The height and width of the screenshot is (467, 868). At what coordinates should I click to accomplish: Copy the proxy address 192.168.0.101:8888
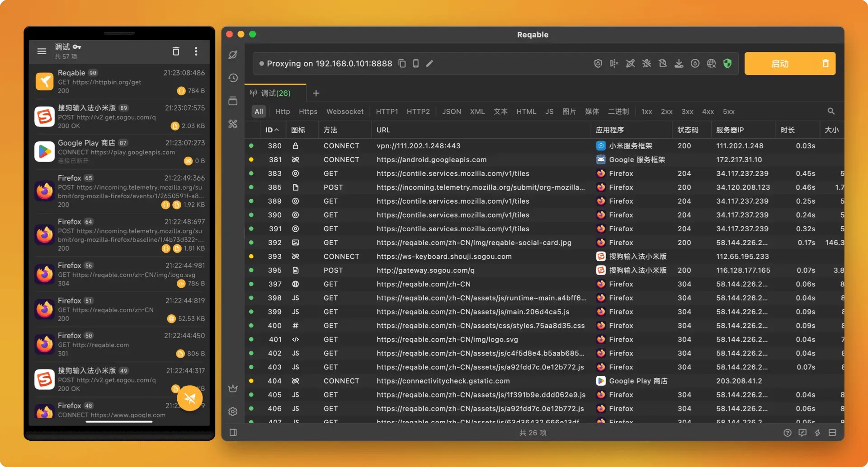click(x=402, y=64)
